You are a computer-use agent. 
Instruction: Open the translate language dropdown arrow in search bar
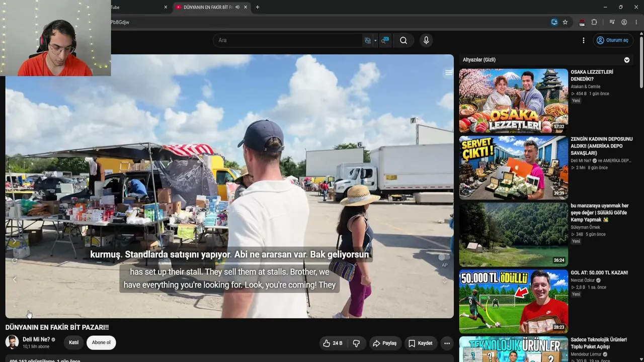375,41
